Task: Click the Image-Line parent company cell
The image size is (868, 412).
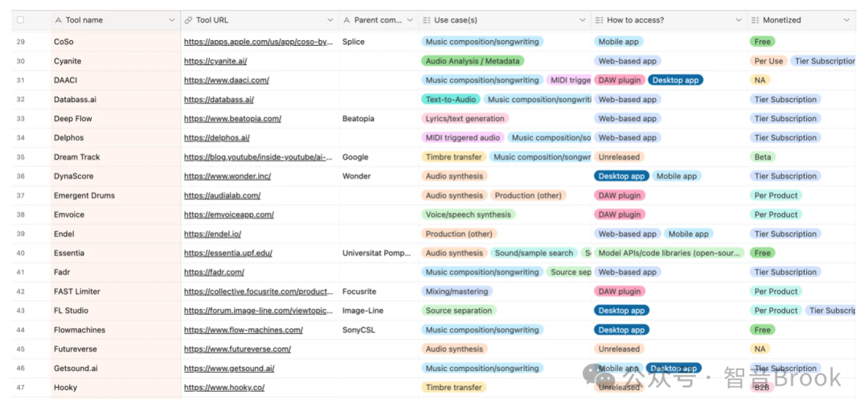Action: 379,311
